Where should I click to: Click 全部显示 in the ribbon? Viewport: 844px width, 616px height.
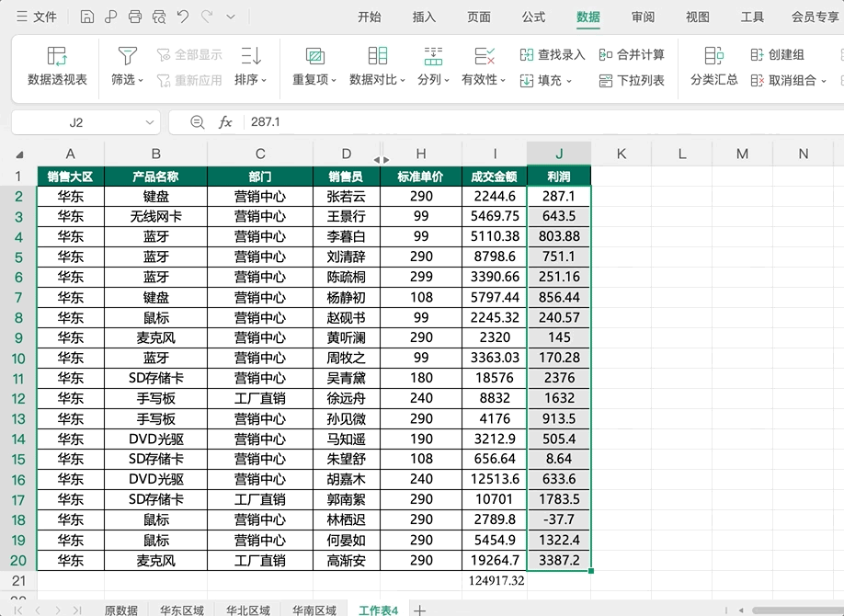pyautogui.click(x=190, y=54)
